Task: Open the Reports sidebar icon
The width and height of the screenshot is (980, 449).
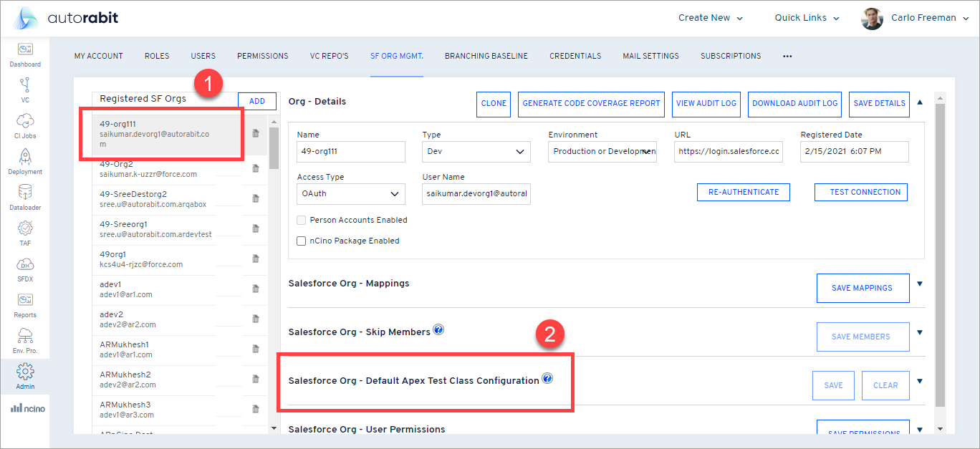Action: pos(25,301)
